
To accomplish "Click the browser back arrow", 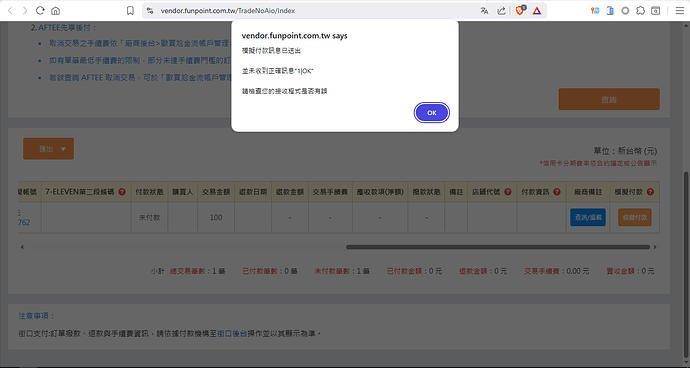I will [10, 11].
